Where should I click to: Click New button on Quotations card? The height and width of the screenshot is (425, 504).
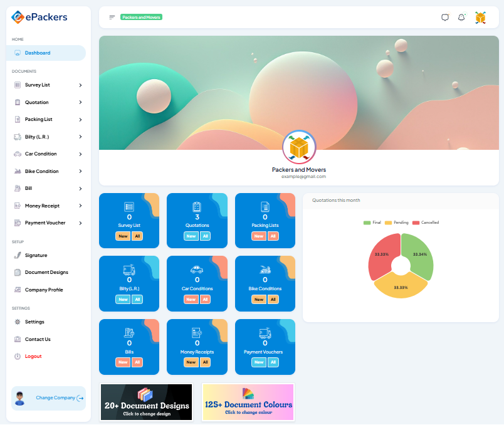(x=191, y=236)
